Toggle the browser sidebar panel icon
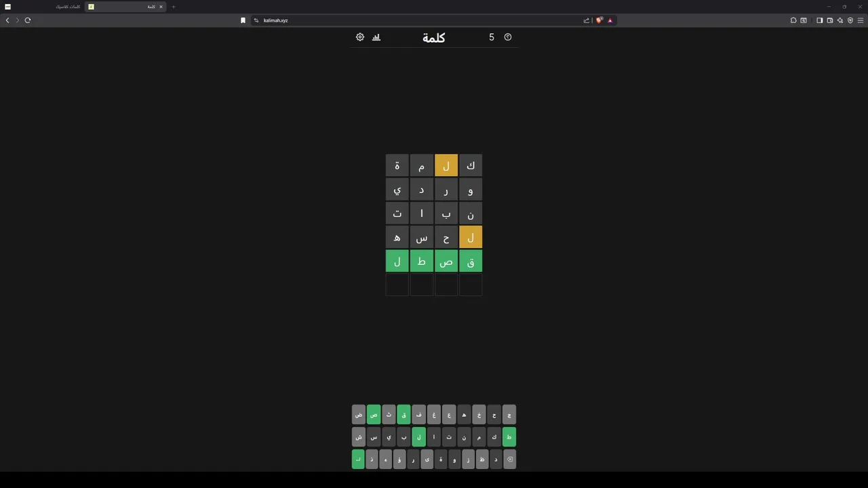This screenshot has height=488, width=868. (x=819, y=20)
